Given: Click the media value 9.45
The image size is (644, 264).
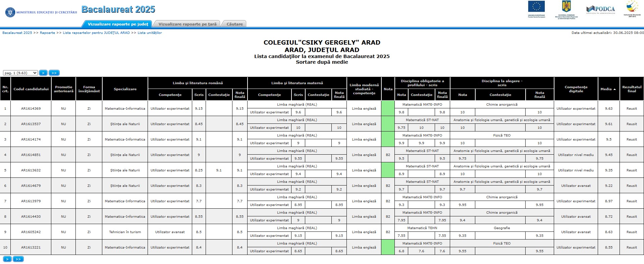Looking at the screenshot, I should tap(608, 155).
